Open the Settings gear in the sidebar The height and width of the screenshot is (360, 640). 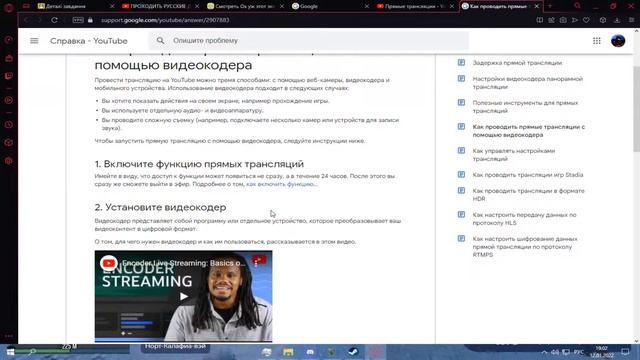[x=9, y=161]
